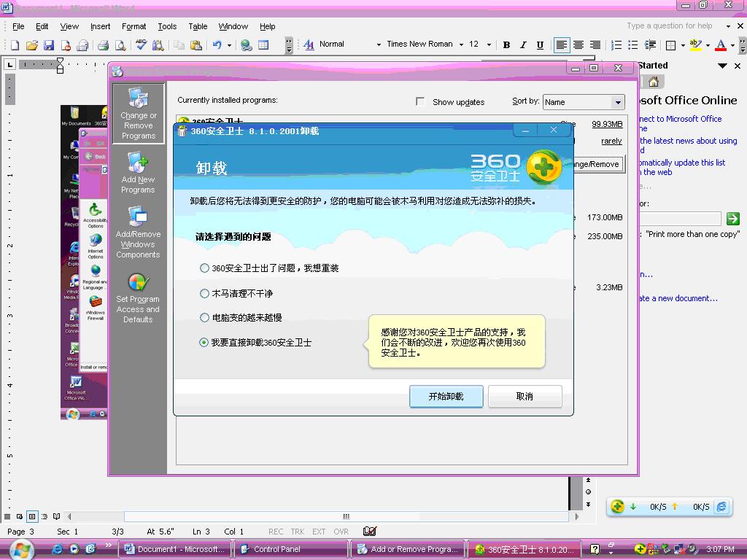Click the green search arrow in task pane
The image size is (747, 560).
pos(732,219)
